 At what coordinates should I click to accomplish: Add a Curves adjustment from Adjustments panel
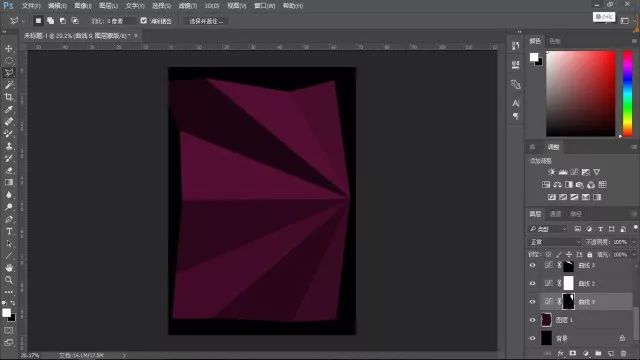pos(574,172)
